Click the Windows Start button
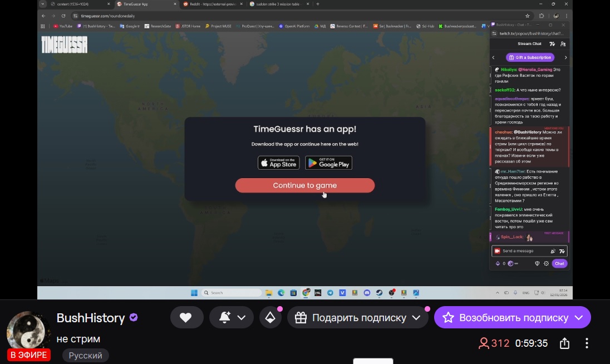 (194, 293)
